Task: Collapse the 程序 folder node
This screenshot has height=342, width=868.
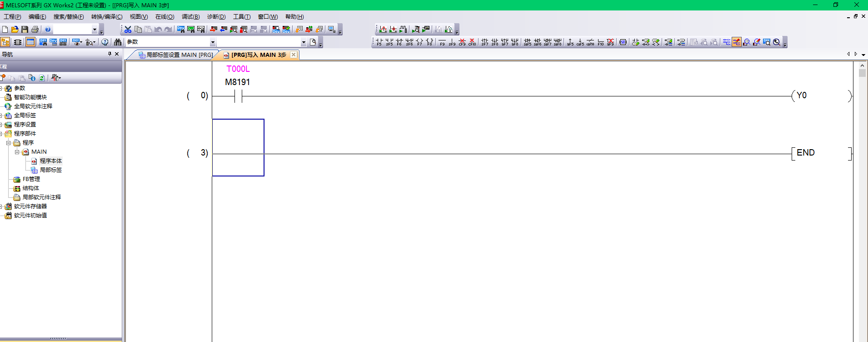Action: (x=9, y=143)
